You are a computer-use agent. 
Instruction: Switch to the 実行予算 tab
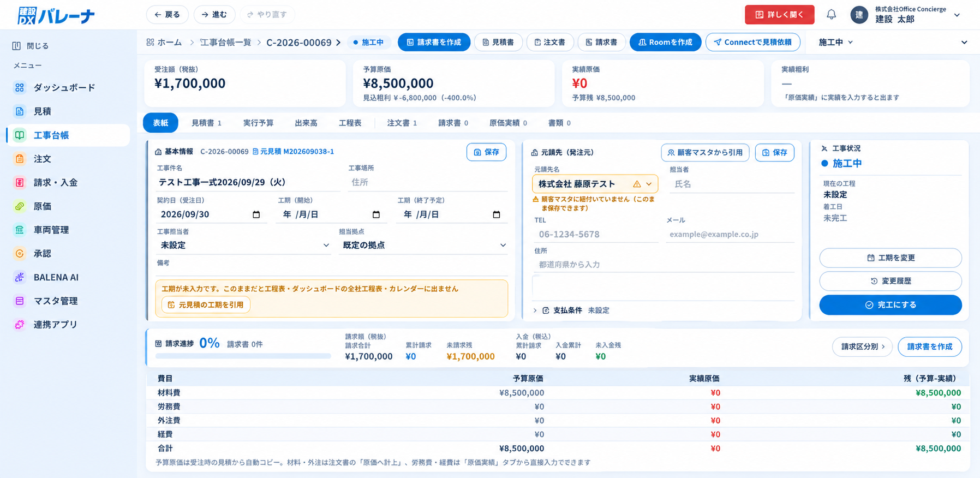tap(258, 123)
